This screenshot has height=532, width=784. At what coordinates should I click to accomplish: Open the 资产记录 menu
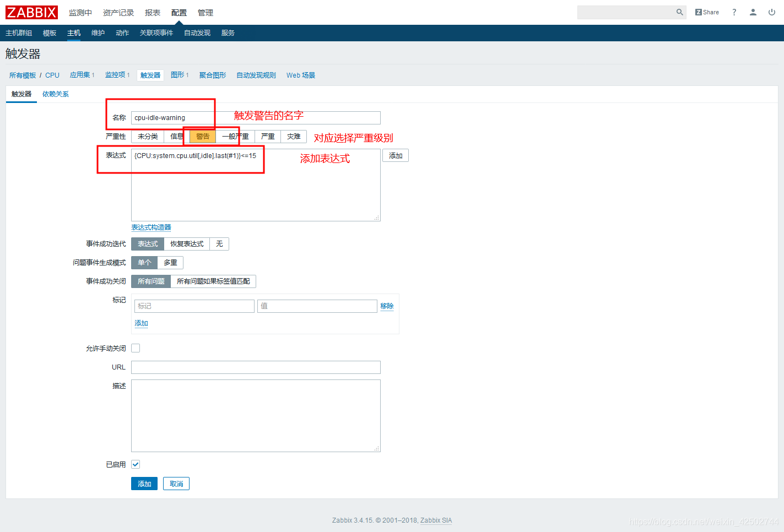pos(118,13)
